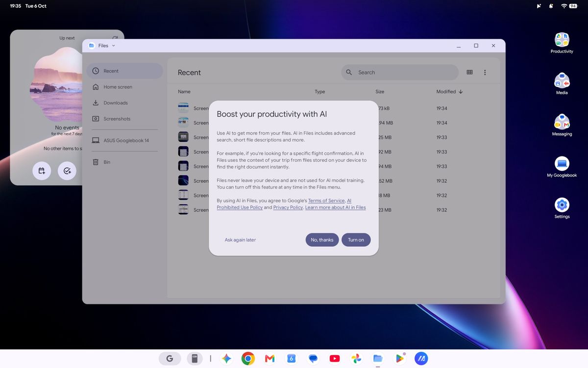This screenshot has height=368, width=588.
Task: Open Google Messages in the taskbar
Action: click(x=313, y=359)
